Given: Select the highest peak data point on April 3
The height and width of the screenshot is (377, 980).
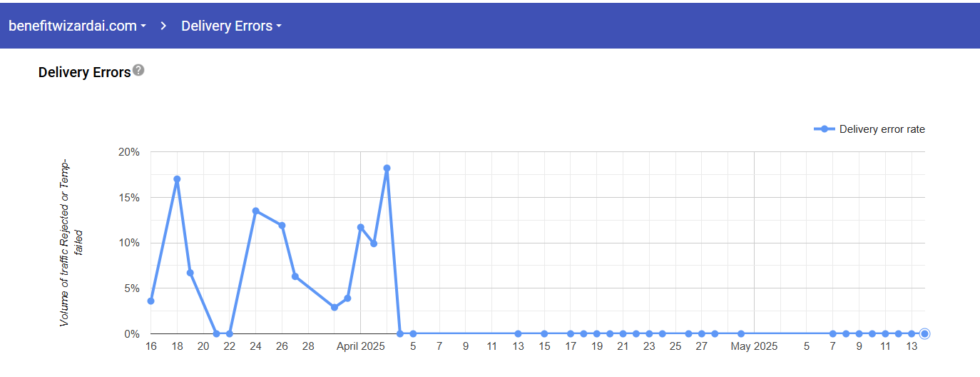Looking at the screenshot, I should [x=387, y=169].
